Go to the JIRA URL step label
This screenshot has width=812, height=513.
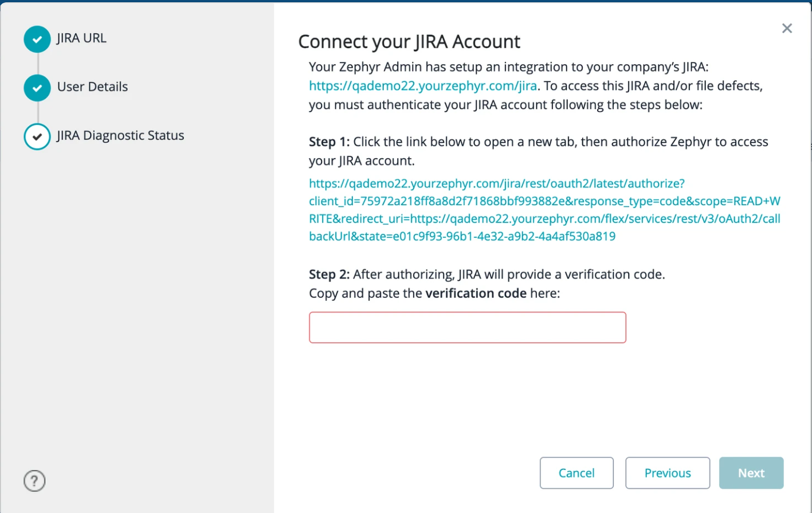[x=81, y=38]
